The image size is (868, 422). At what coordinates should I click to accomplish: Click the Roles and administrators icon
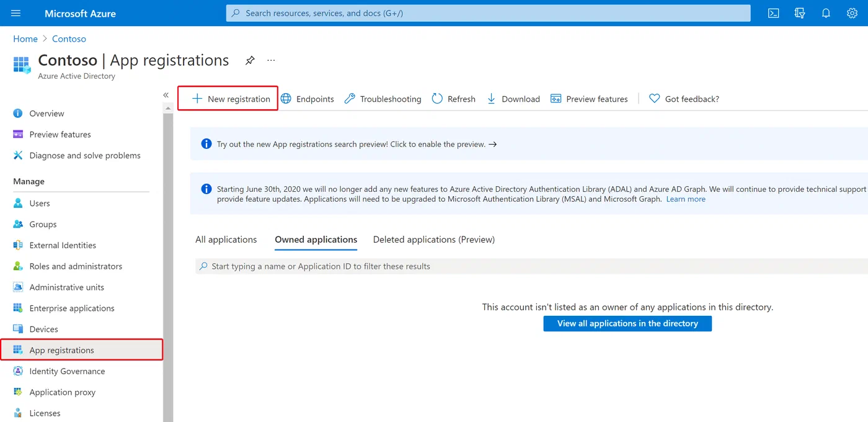18,266
